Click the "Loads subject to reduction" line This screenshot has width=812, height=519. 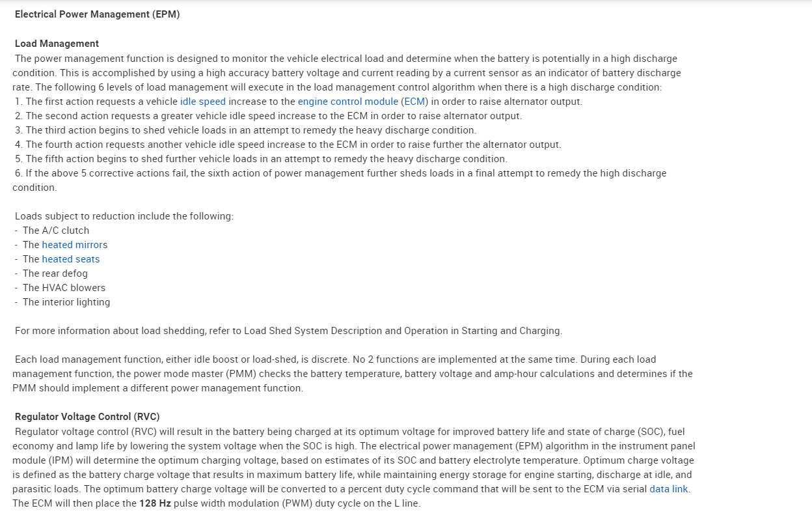(124, 216)
